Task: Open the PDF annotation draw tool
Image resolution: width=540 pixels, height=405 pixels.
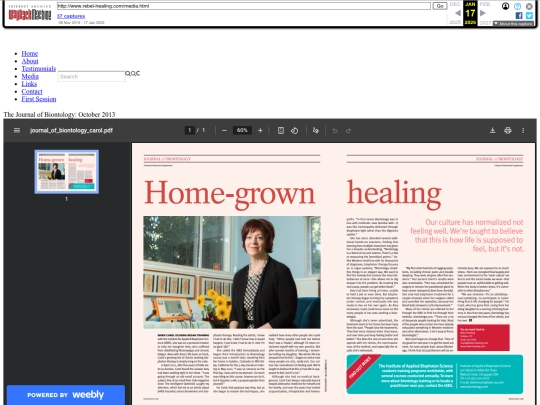Action: (x=315, y=131)
